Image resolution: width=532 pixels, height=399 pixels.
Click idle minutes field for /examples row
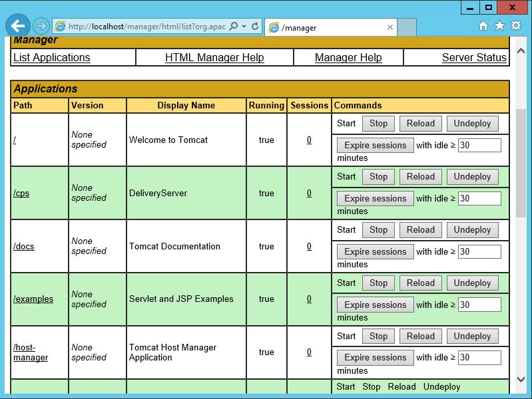point(479,305)
